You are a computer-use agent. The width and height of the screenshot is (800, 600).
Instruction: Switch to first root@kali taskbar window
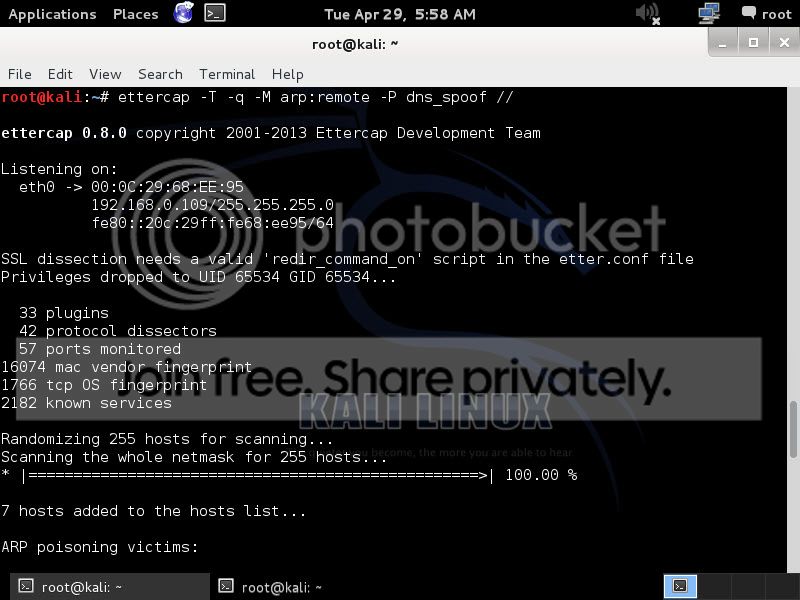pyautogui.click(x=110, y=587)
